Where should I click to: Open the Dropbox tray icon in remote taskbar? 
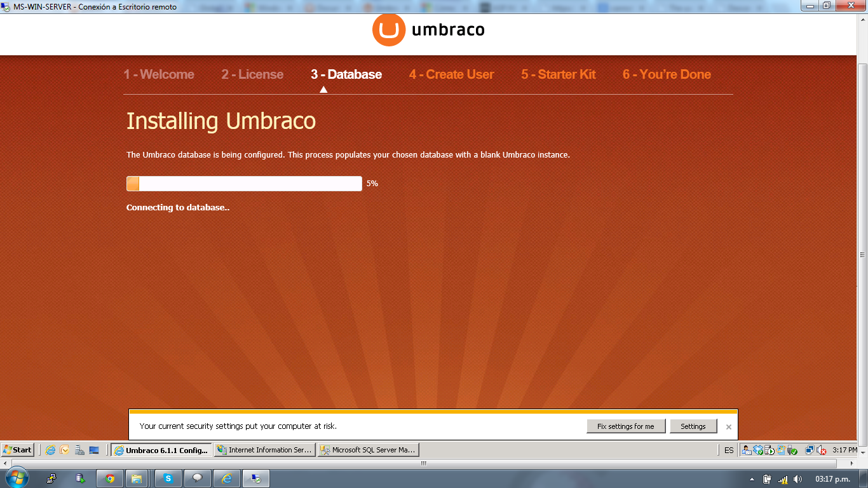(758, 450)
